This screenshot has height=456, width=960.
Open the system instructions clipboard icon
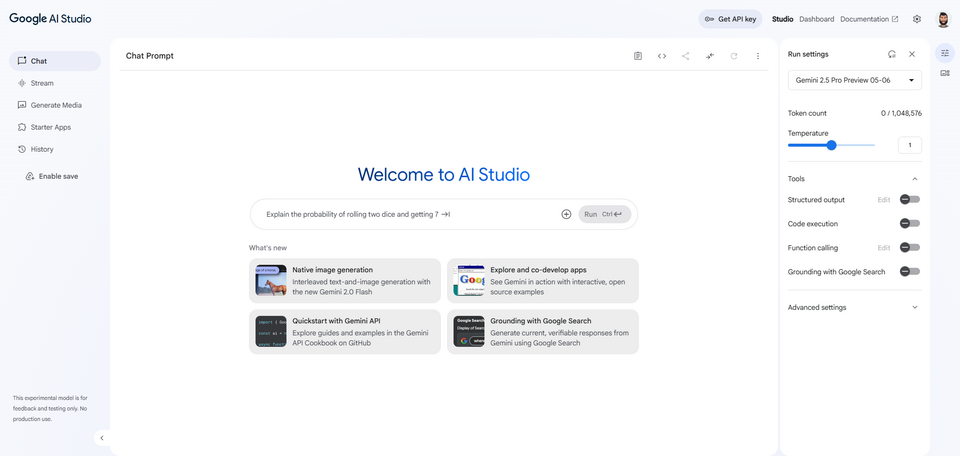[x=638, y=56]
